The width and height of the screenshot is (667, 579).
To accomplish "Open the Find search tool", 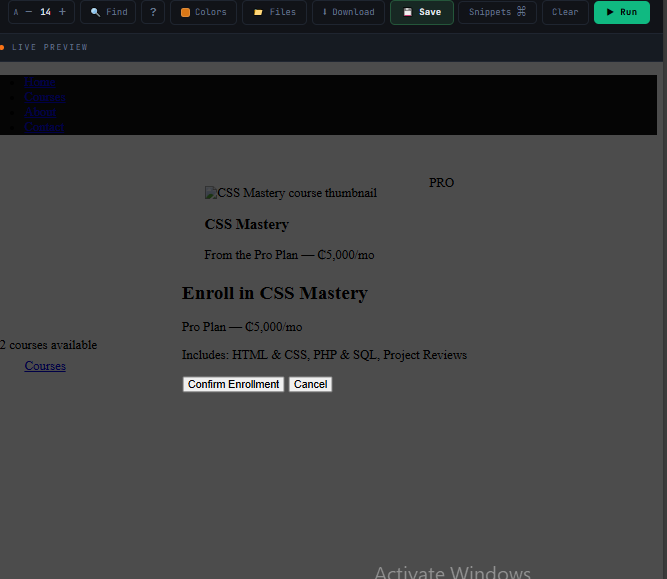I will [108, 12].
